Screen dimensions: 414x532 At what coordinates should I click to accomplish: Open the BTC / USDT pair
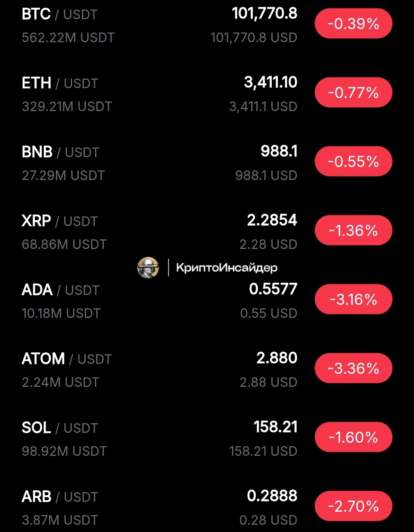tap(60, 15)
